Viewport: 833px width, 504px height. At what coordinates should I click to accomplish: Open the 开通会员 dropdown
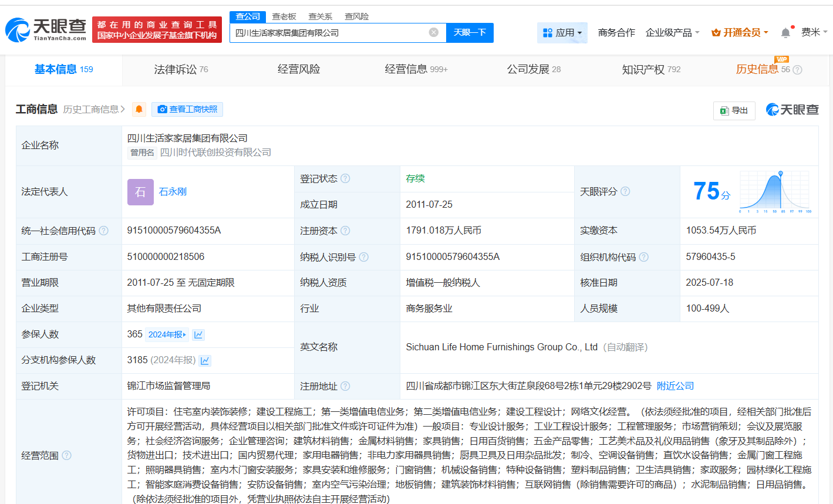740,32
